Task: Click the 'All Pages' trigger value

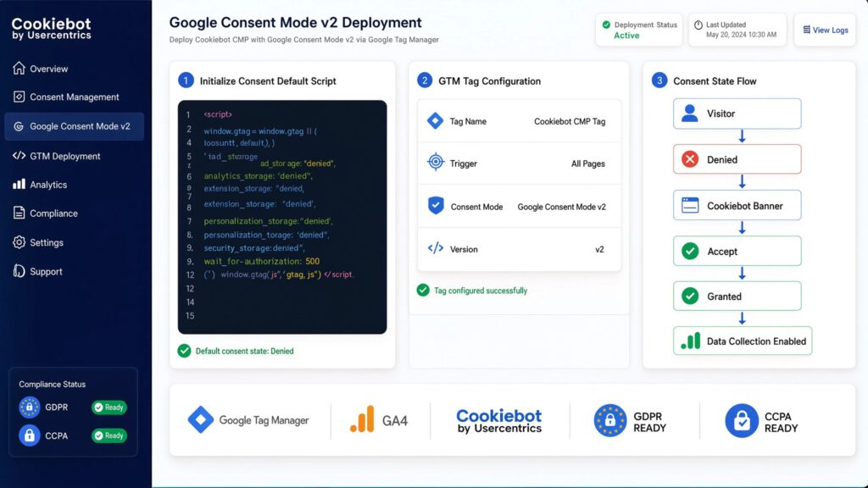Action: (x=588, y=164)
